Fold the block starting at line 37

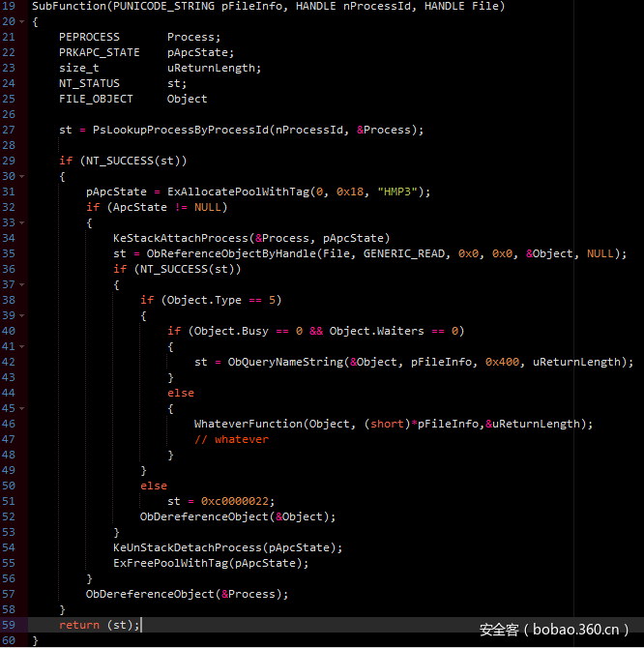point(20,284)
